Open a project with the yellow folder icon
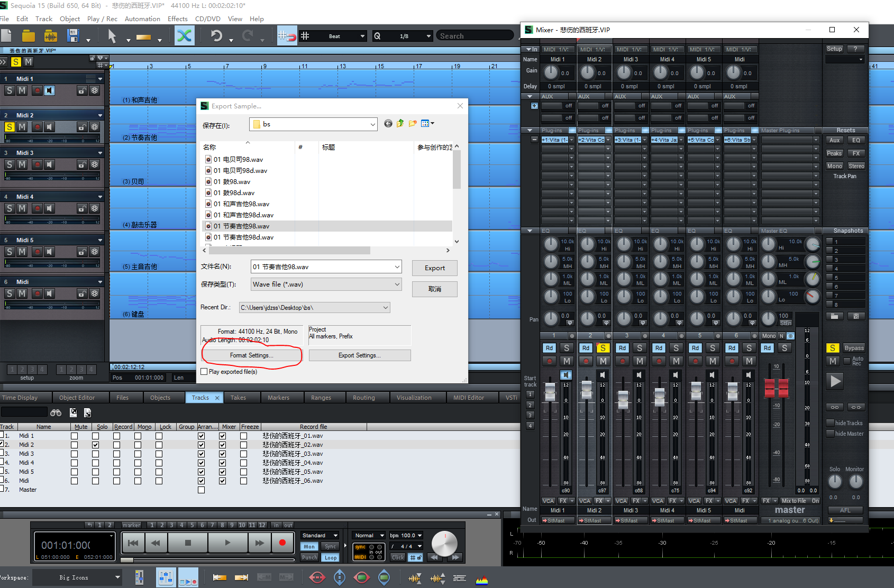 (29, 36)
